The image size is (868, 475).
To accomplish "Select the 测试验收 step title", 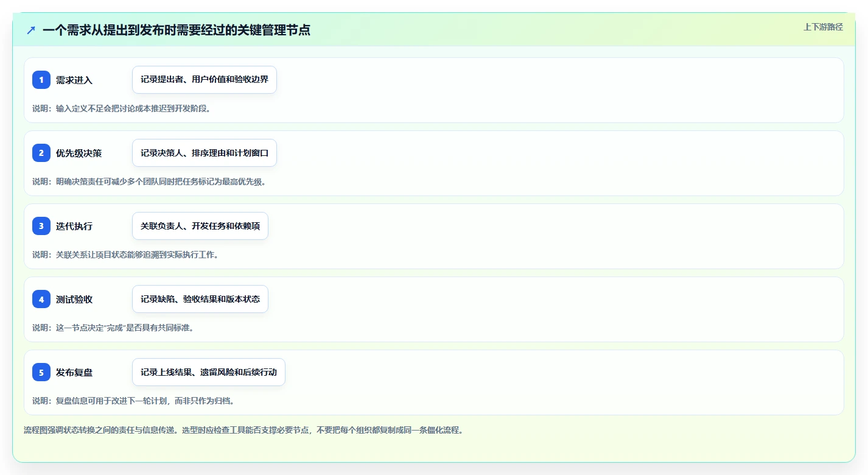I will [x=74, y=300].
